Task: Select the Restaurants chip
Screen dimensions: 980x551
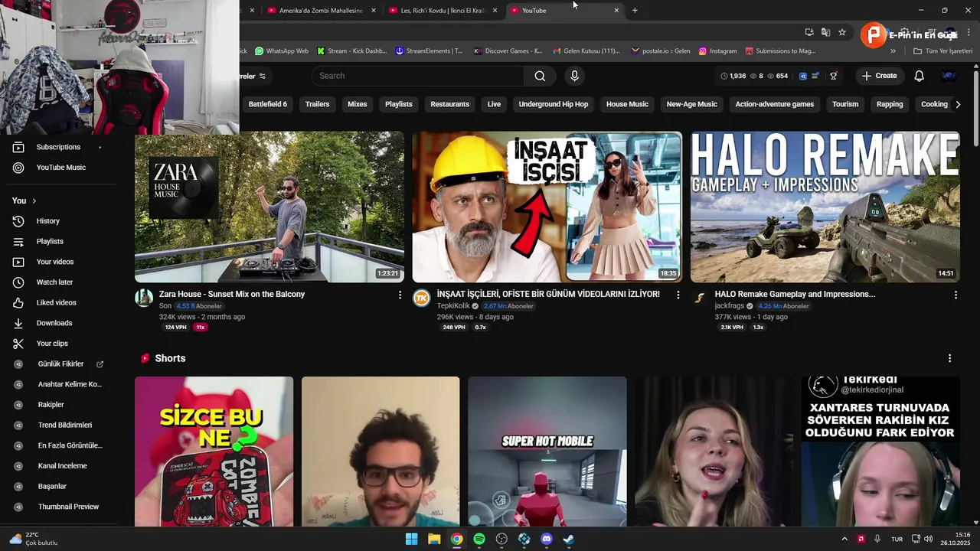Action: [450, 104]
